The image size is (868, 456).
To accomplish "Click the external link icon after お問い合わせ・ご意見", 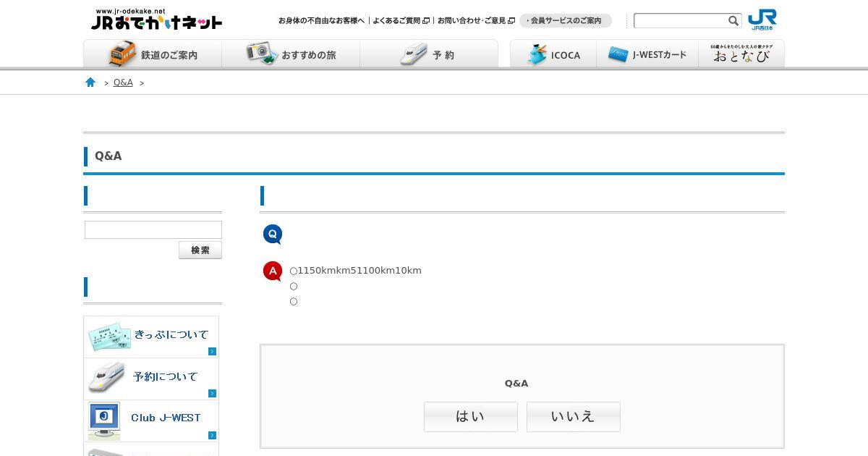I will coord(511,21).
